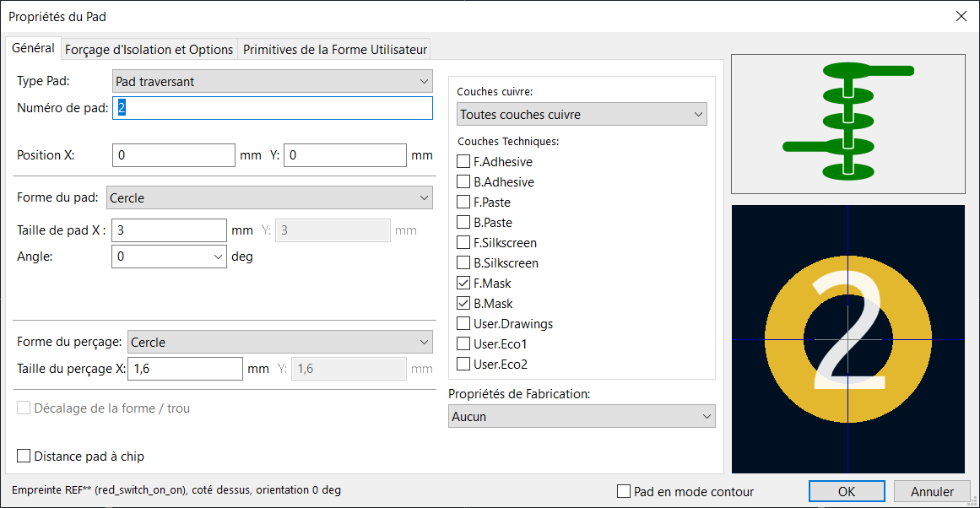980x508 pixels.
Task: Click the yellow pad 2 preview canvas
Action: point(847,338)
